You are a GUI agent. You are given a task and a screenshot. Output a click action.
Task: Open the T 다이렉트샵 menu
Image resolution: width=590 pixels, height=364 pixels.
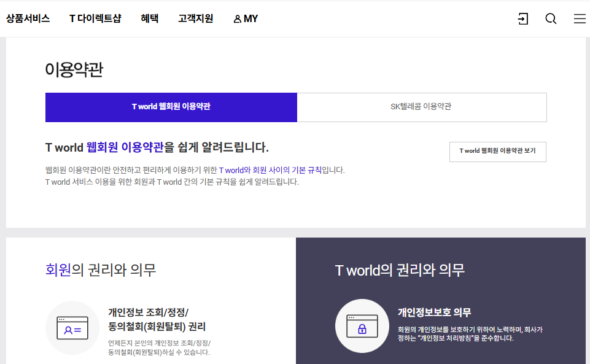95,18
